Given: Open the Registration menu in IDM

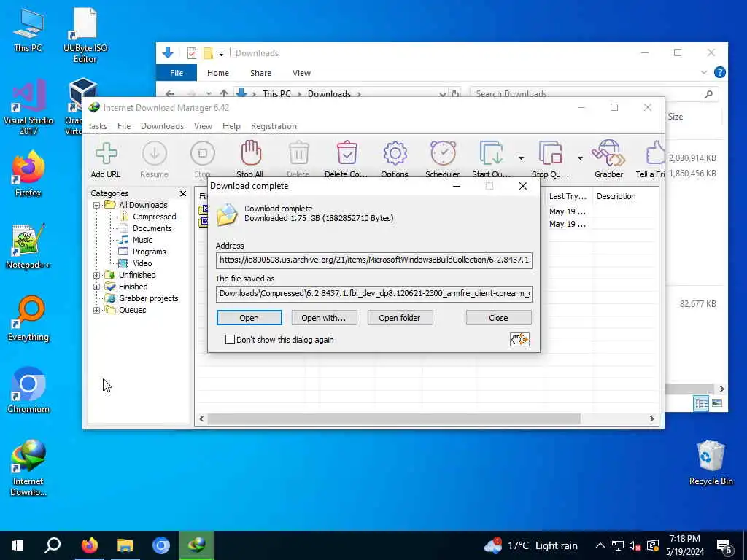Looking at the screenshot, I should tap(274, 126).
